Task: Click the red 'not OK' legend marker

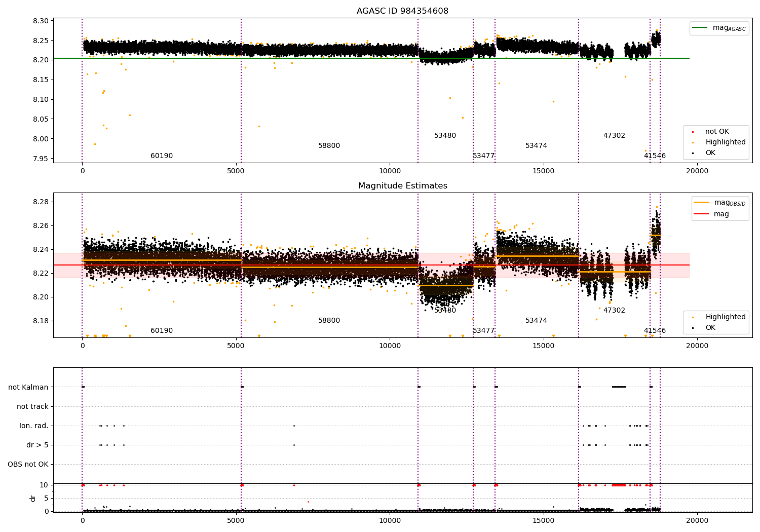Action: coord(693,132)
